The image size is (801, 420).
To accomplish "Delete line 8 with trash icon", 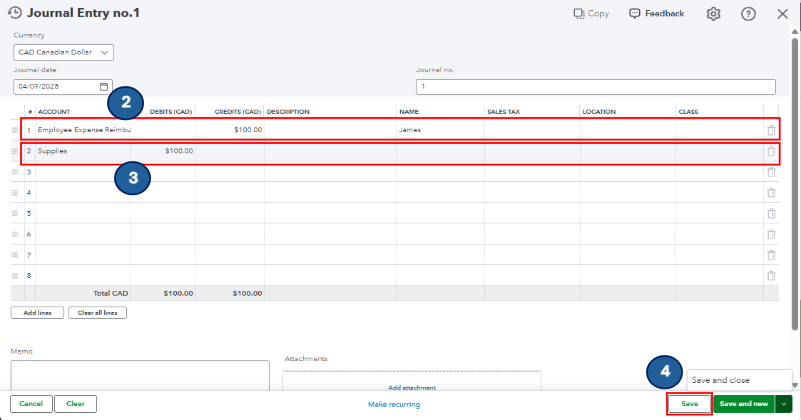I will click(x=771, y=275).
